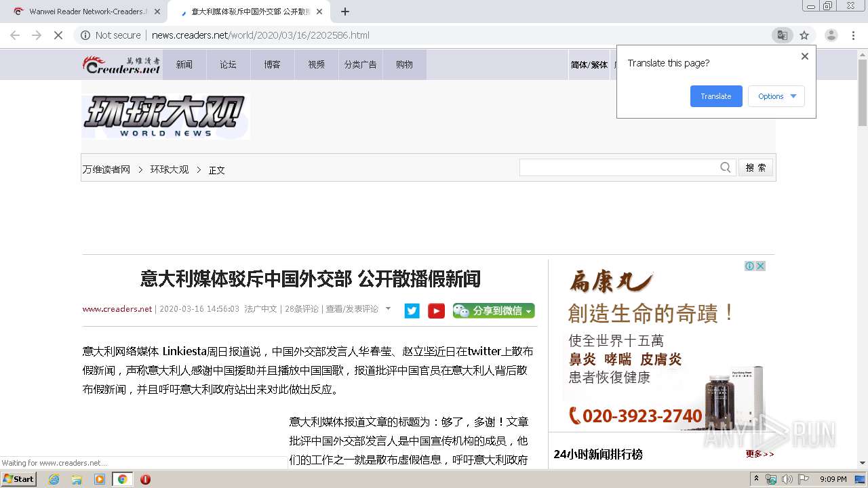The image size is (868, 488).
Task: Click the red Opera icon in taskbar
Action: [x=145, y=479]
